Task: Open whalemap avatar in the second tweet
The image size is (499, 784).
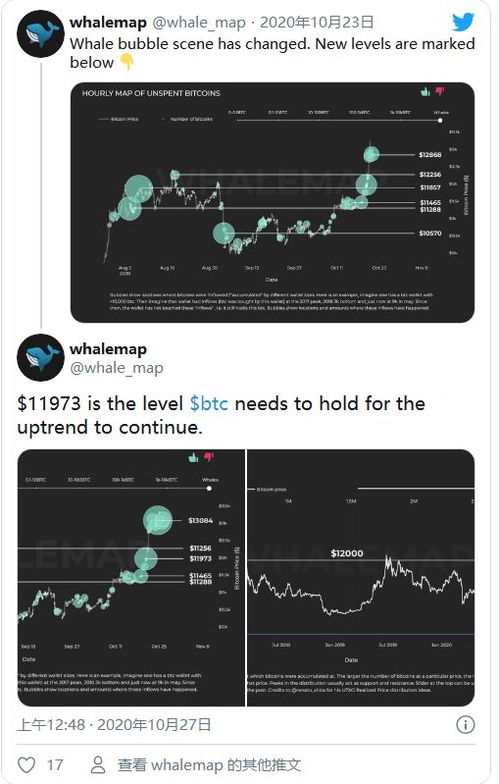Action: point(40,358)
